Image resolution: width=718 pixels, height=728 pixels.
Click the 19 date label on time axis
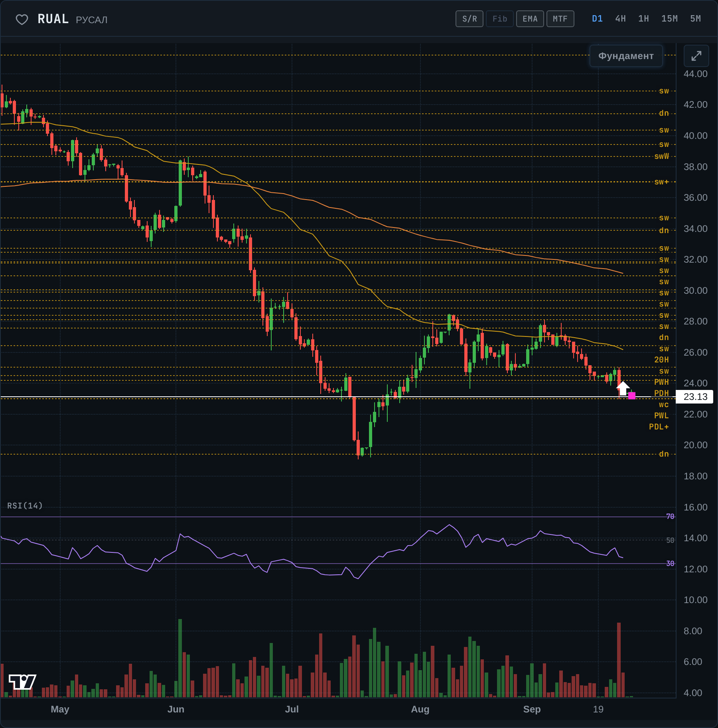click(598, 709)
